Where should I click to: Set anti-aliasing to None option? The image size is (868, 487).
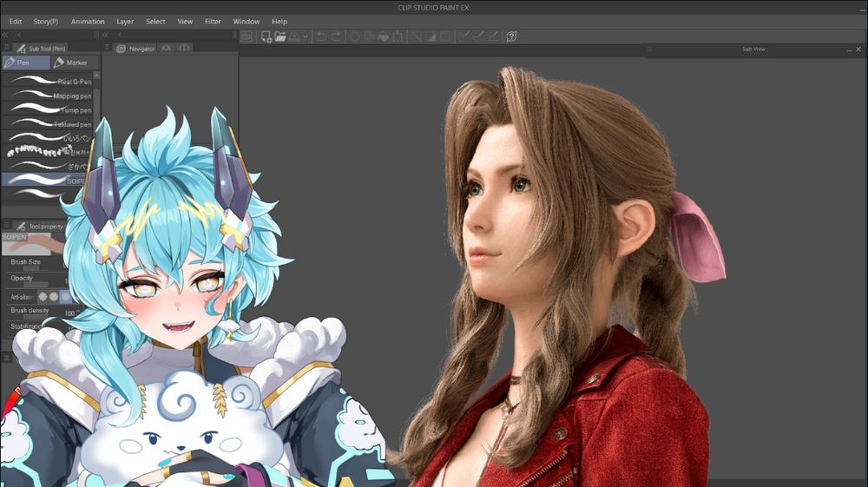point(43,297)
